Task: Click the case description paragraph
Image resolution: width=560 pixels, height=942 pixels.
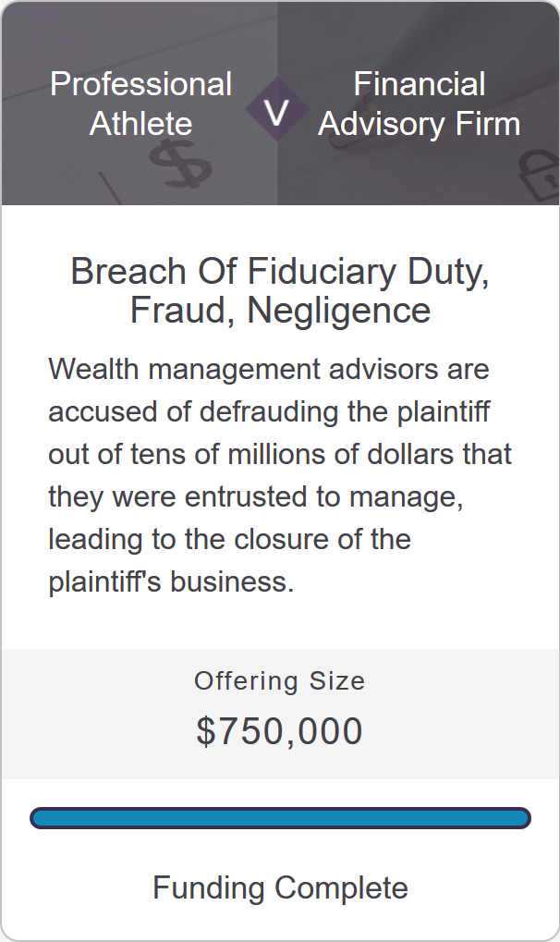Action: point(280,474)
